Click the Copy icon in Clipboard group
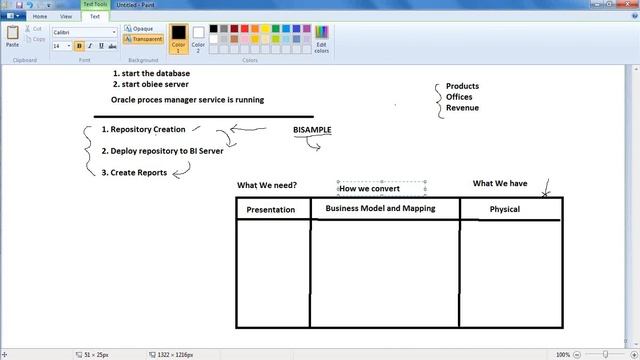 point(28,39)
